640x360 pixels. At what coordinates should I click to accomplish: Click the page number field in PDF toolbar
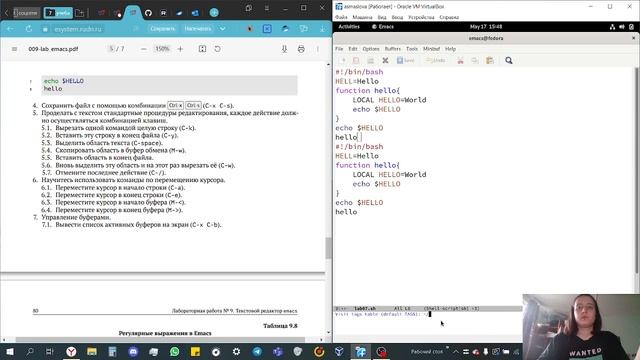[x=111, y=49]
